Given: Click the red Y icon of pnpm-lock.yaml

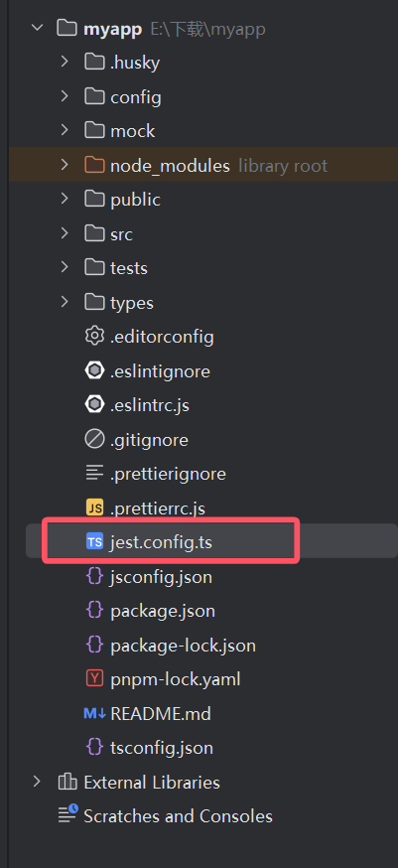Looking at the screenshot, I should tap(94, 678).
